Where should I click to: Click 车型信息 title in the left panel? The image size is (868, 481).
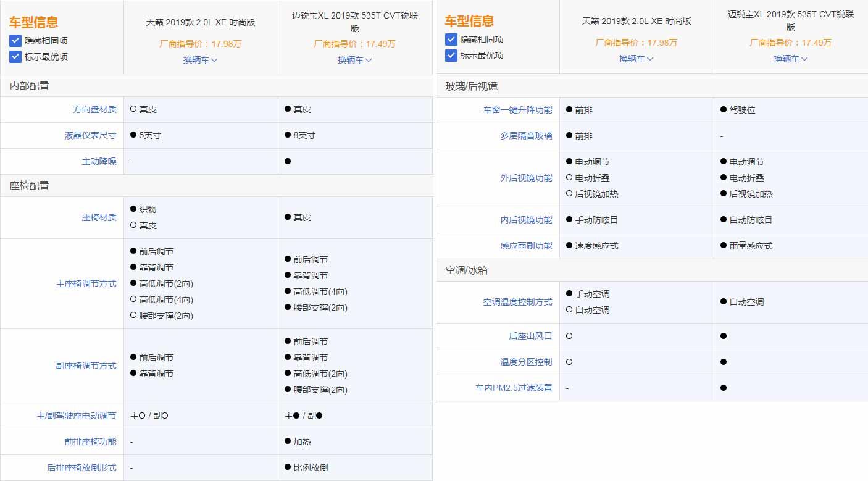[x=34, y=22]
